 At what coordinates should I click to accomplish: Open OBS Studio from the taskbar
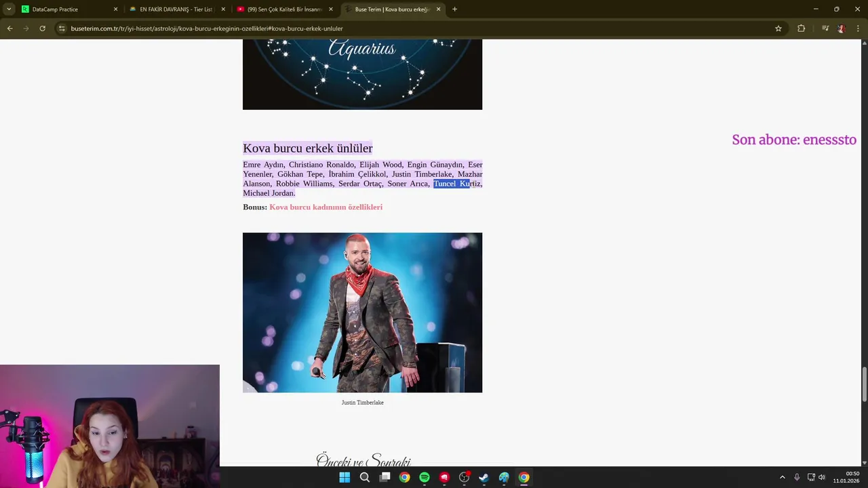tap(464, 477)
